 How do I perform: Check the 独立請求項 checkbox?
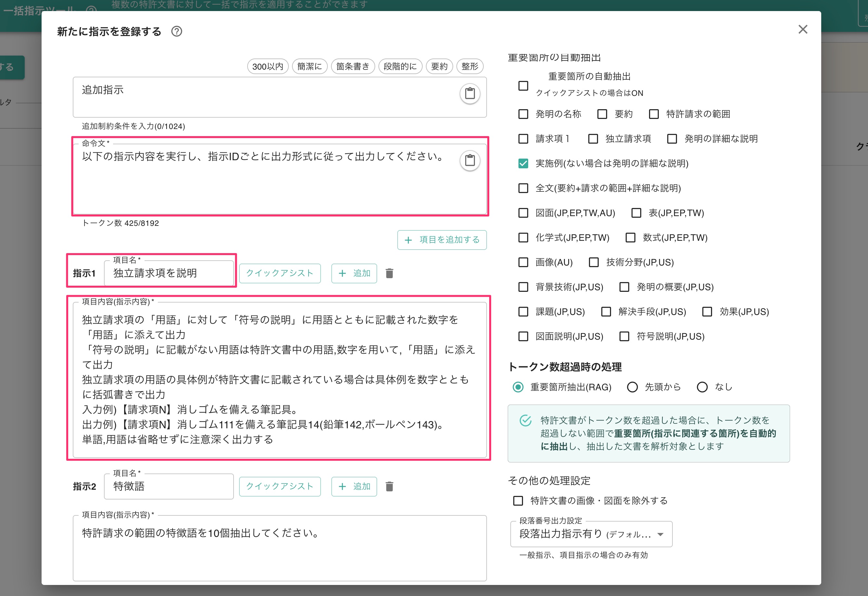point(593,139)
